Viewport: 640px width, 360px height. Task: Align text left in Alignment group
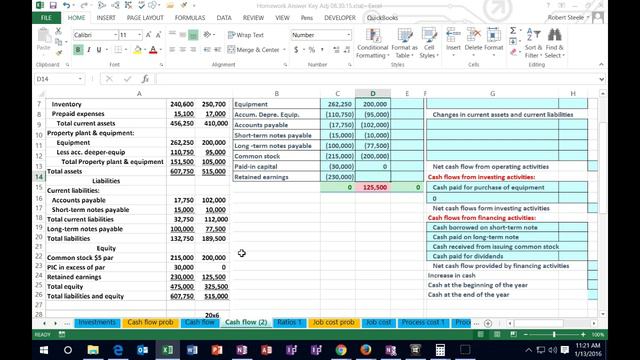coord(172,50)
